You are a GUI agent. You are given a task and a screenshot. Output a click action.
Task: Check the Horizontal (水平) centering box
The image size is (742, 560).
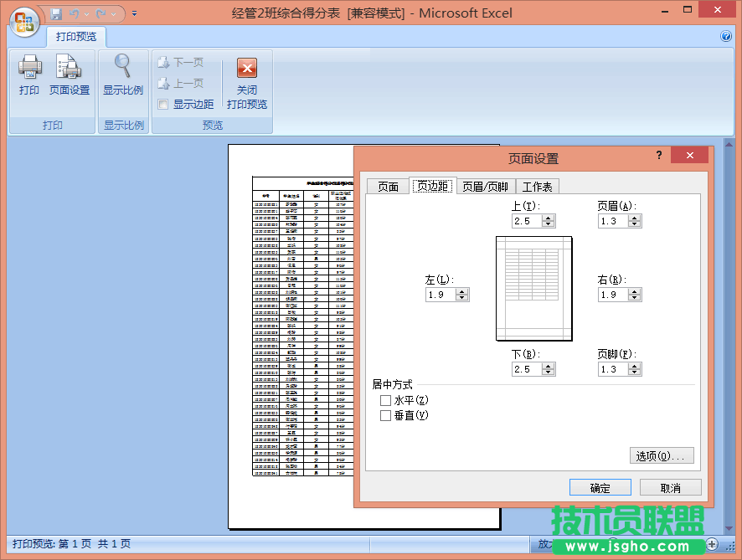[385, 401]
